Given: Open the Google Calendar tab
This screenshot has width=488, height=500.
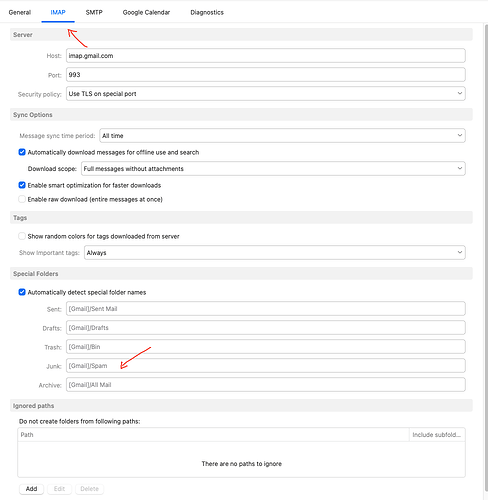Looking at the screenshot, I should pyautogui.click(x=146, y=12).
